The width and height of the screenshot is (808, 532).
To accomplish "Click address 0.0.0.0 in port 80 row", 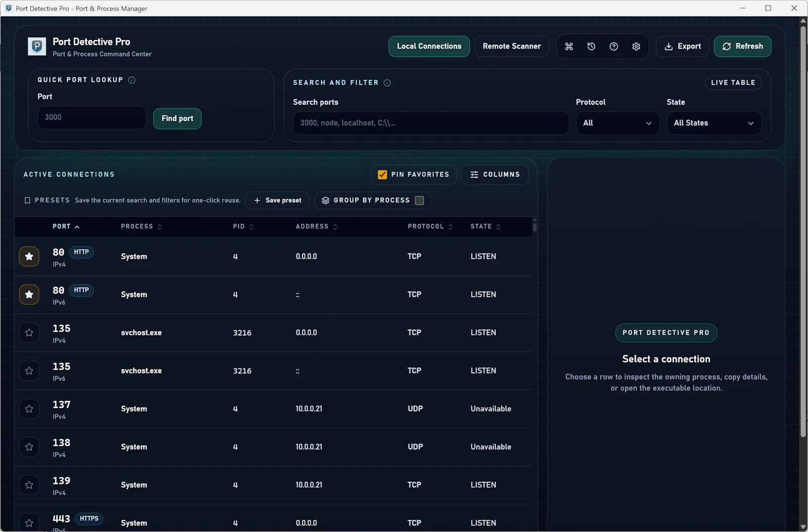I will pyautogui.click(x=306, y=256).
